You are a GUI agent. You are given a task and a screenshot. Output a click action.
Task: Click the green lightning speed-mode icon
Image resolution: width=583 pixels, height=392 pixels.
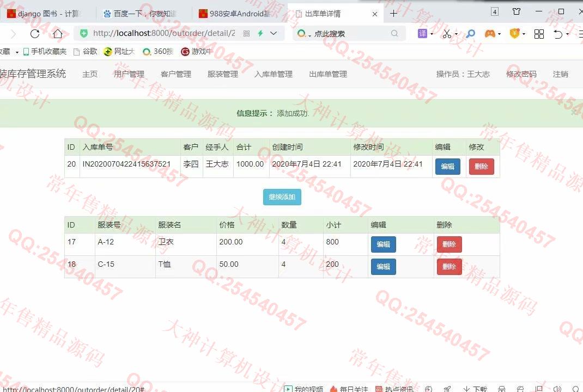(260, 33)
